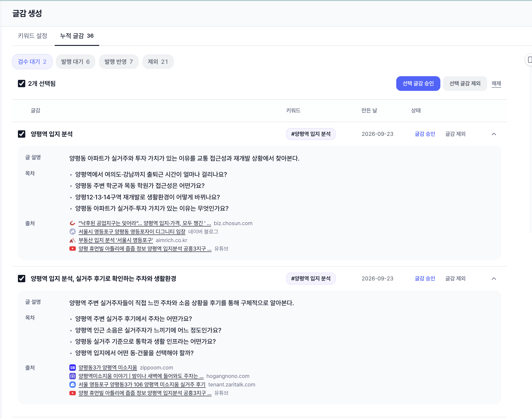Click the 해제 link
The image size is (532, 419).
[496, 84]
